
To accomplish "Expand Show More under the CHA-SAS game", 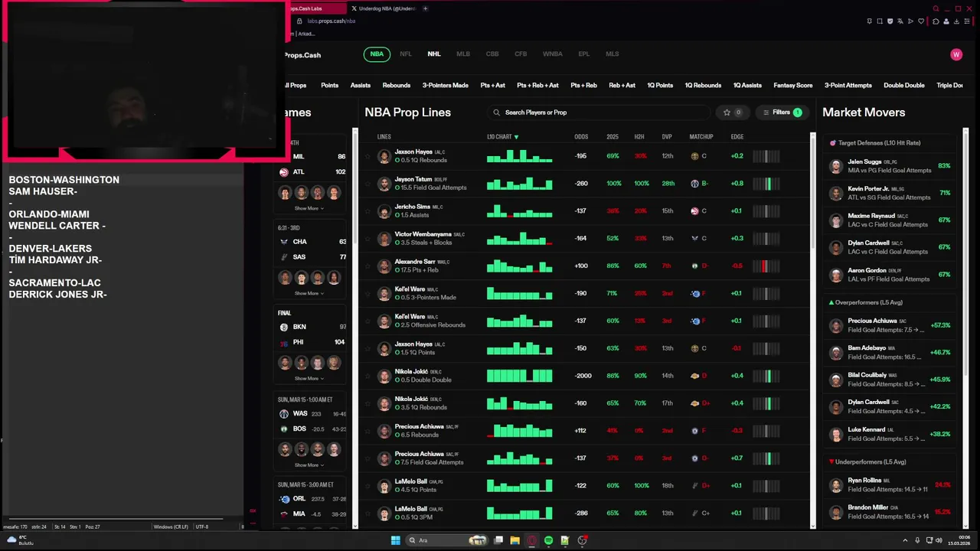I will pyautogui.click(x=309, y=293).
